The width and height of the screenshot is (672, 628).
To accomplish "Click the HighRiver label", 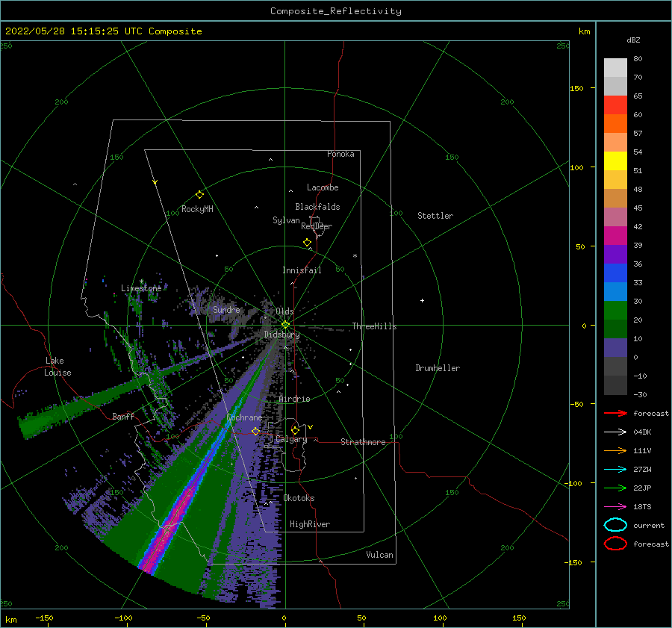I will [x=310, y=524].
